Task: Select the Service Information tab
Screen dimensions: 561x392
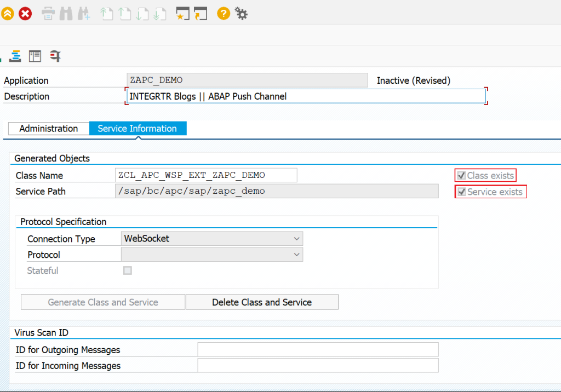Action: pyautogui.click(x=138, y=128)
